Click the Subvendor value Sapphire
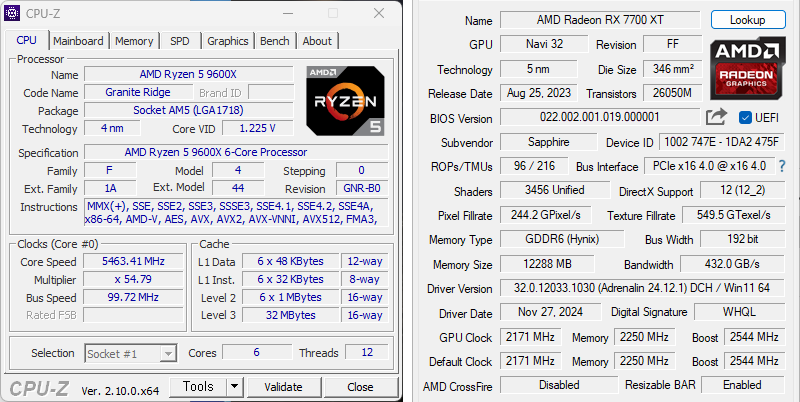Screen dimensions: 800x402 (x=548, y=142)
